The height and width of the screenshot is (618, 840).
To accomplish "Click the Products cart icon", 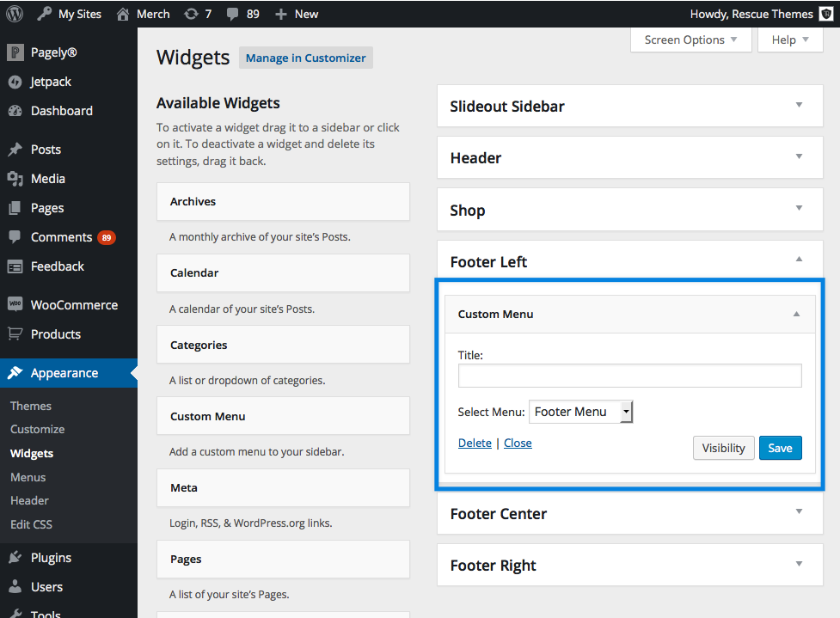I will point(15,333).
